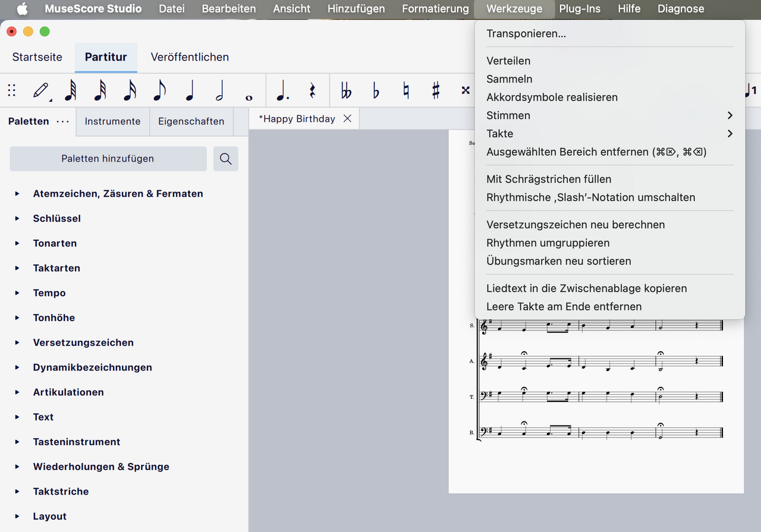Select the quarter note duration
Screen dimensions: 761x532
coord(190,91)
